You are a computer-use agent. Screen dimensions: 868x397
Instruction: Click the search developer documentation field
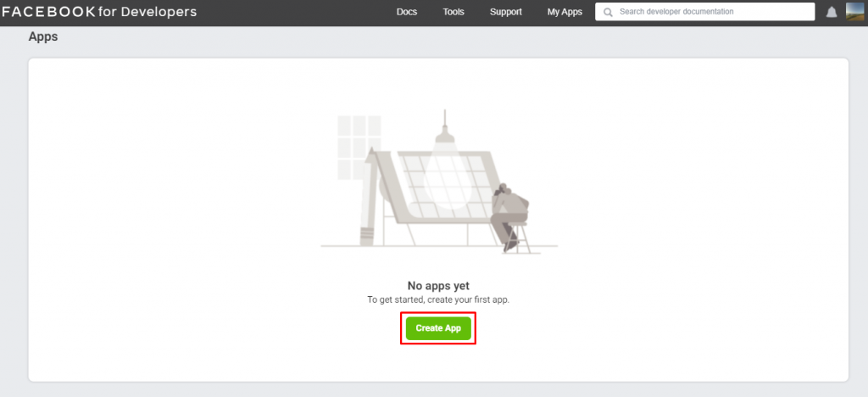point(704,12)
